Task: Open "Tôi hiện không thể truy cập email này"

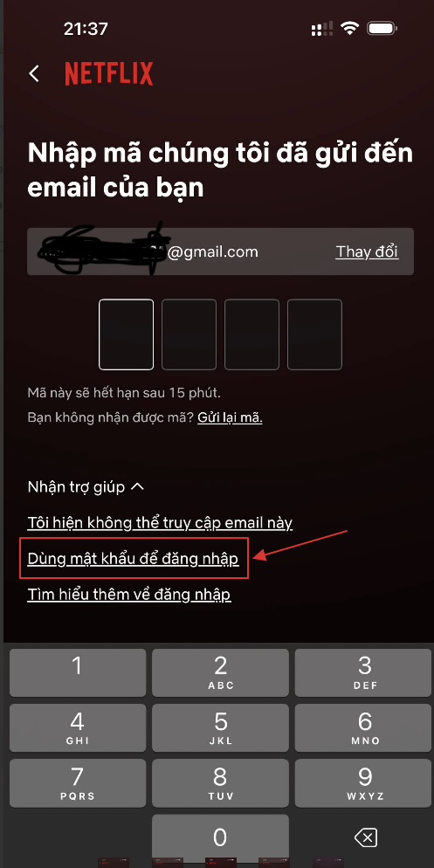Action: tap(160, 522)
